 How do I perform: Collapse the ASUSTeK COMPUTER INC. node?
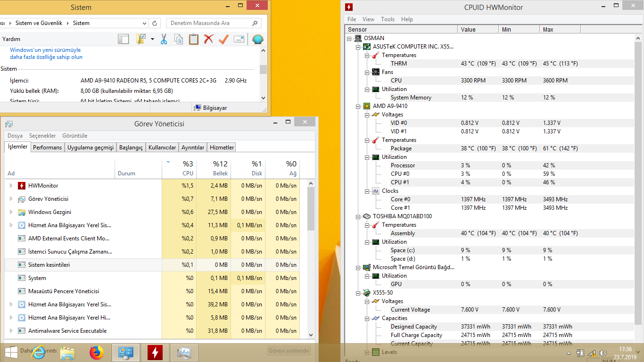click(358, 47)
